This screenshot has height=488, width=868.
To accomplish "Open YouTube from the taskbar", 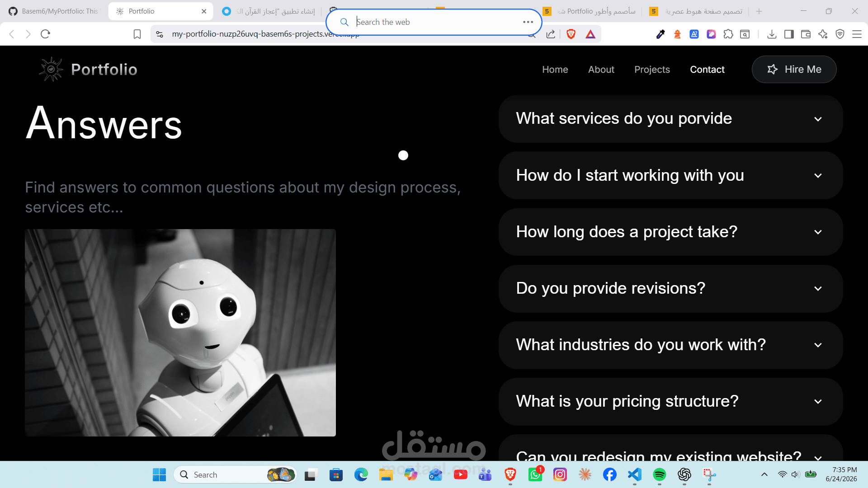I will pyautogui.click(x=461, y=474).
